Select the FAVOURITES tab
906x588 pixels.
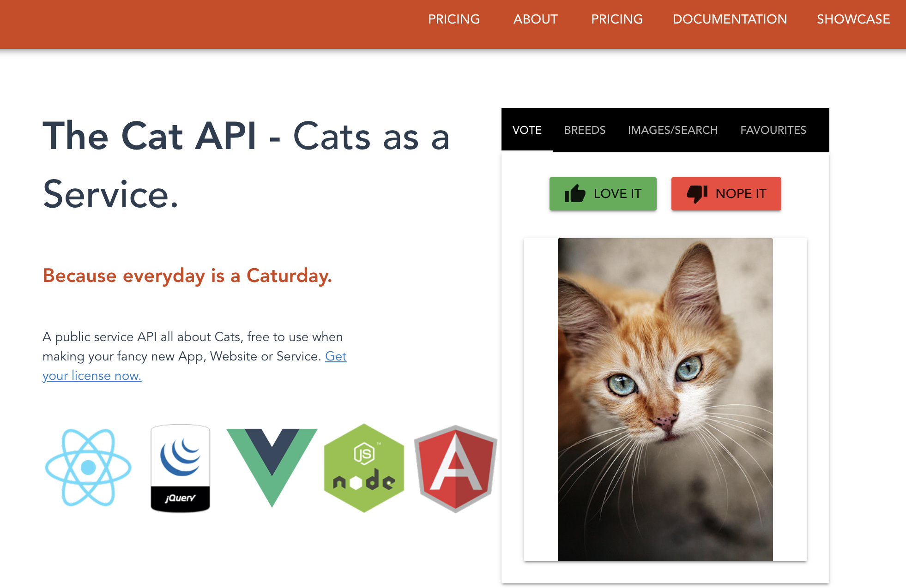(773, 130)
